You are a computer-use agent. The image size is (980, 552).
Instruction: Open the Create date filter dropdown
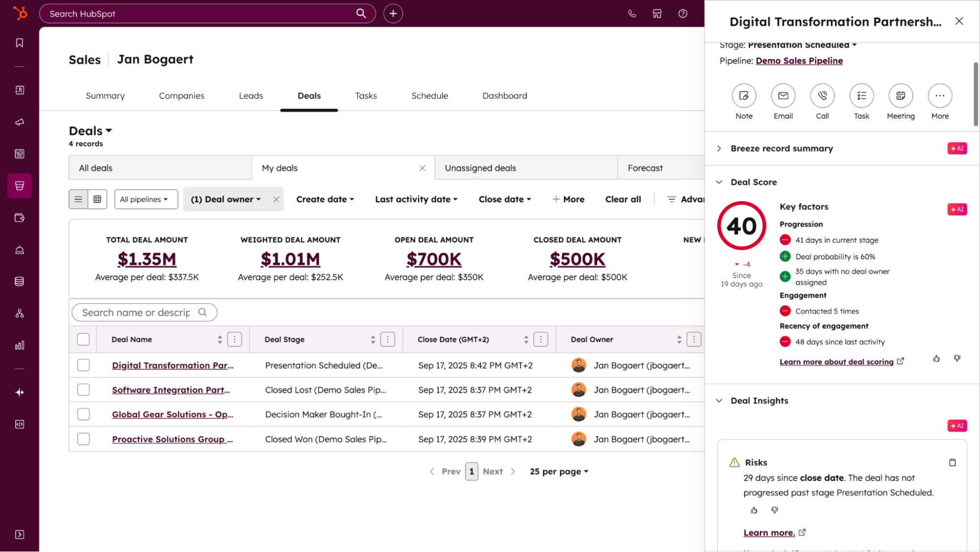(x=325, y=199)
